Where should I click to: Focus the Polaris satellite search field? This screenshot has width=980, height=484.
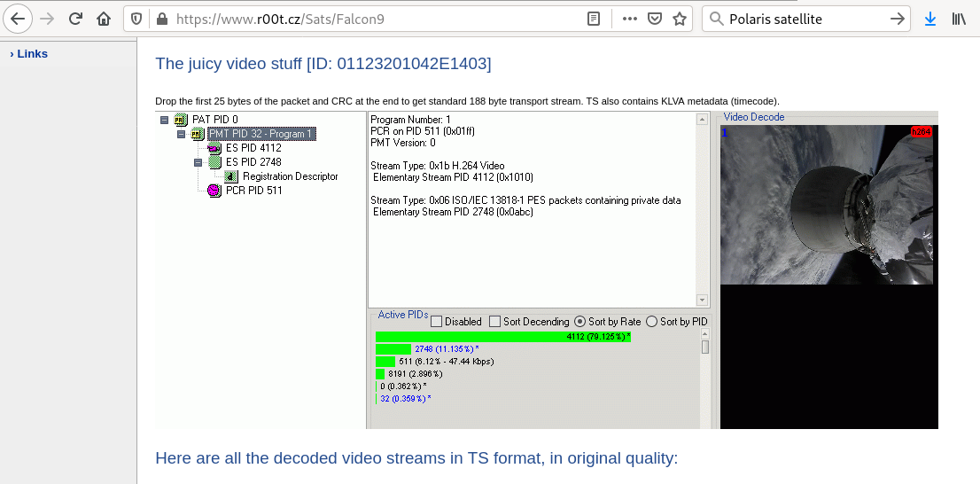coord(806,19)
